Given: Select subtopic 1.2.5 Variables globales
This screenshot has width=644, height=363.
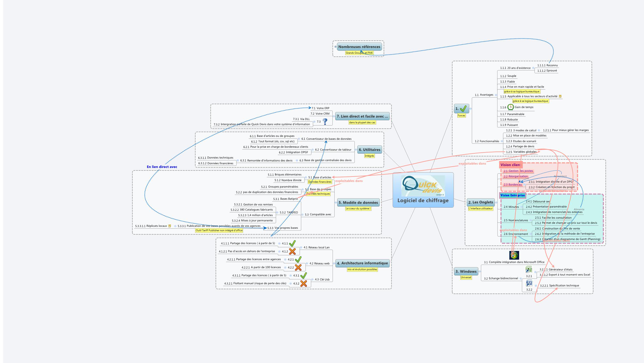Looking at the screenshot, I should click(521, 152).
